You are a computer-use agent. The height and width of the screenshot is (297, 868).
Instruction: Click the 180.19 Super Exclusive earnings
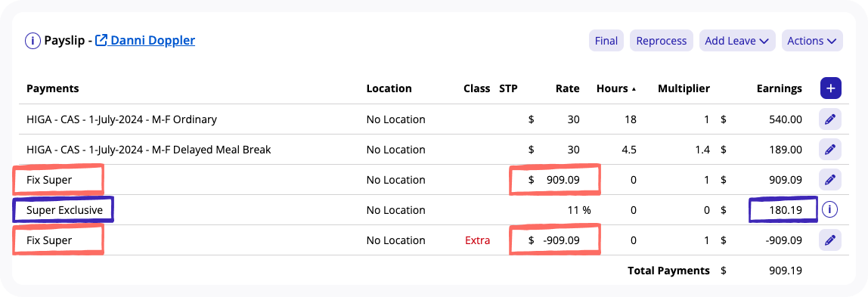(x=783, y=210)
